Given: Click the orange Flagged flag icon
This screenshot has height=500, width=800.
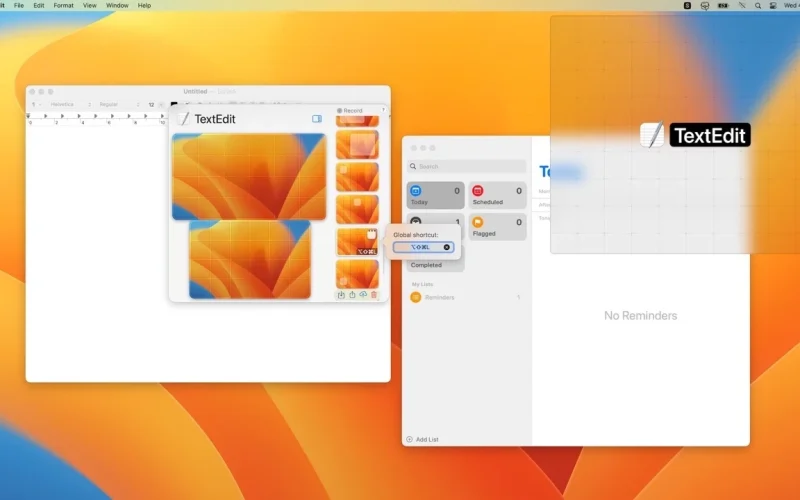Looking at the screenshot, I should (x=478, y=222).
